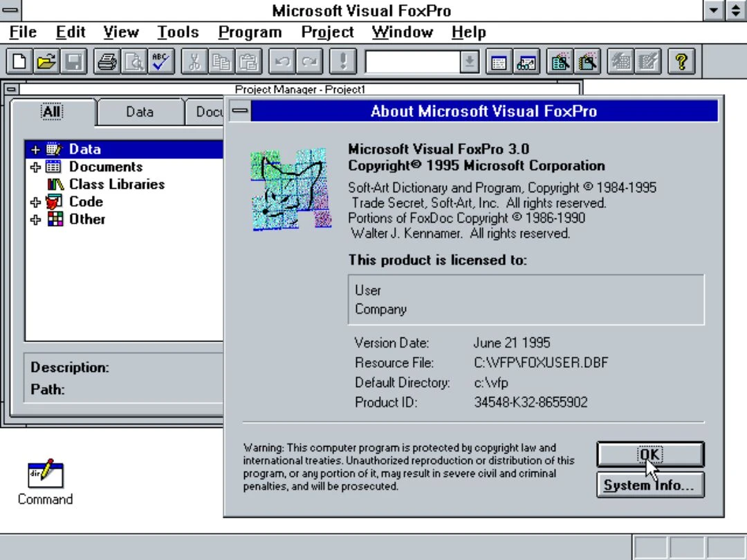Open the toolbar database dropdown arrow
This screenshot has width=747, height=560.
point(469,63)
